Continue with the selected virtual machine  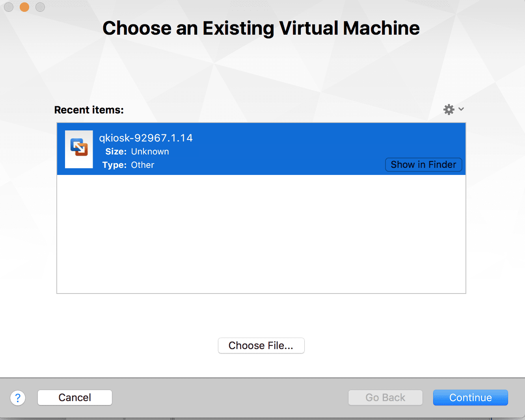pyautogui.click(x=470, y=397)
